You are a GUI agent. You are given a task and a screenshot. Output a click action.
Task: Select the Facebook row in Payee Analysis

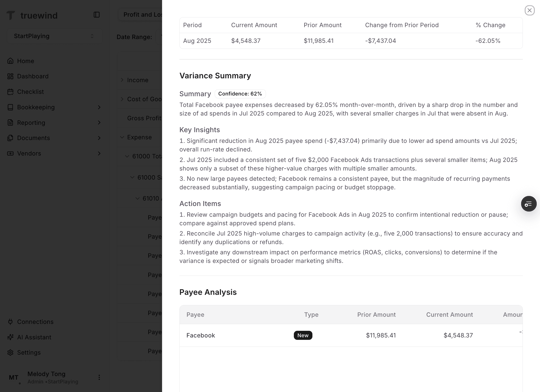tap(200, 335)
